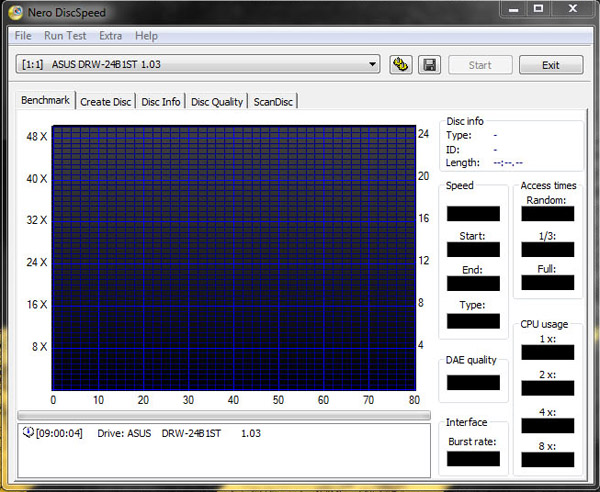Open the Run Test menu
Image resolution: width=600 pixels, height=492 pixels.
coord(65,36)
